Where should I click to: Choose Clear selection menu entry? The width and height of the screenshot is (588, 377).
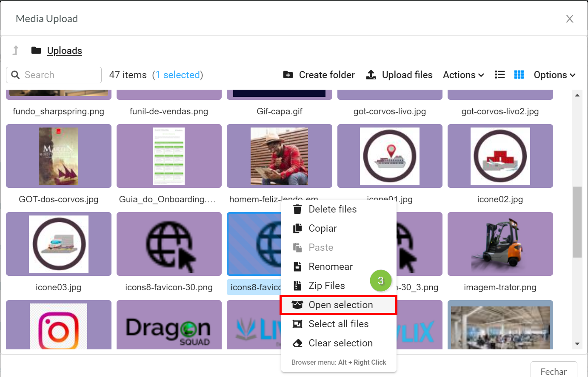340,343
